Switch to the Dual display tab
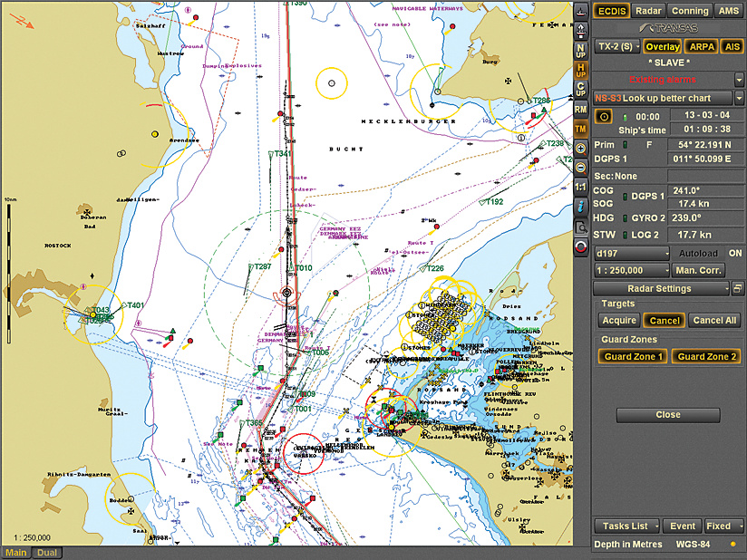Viewport: 747px width, 560px height. point(46,553)
